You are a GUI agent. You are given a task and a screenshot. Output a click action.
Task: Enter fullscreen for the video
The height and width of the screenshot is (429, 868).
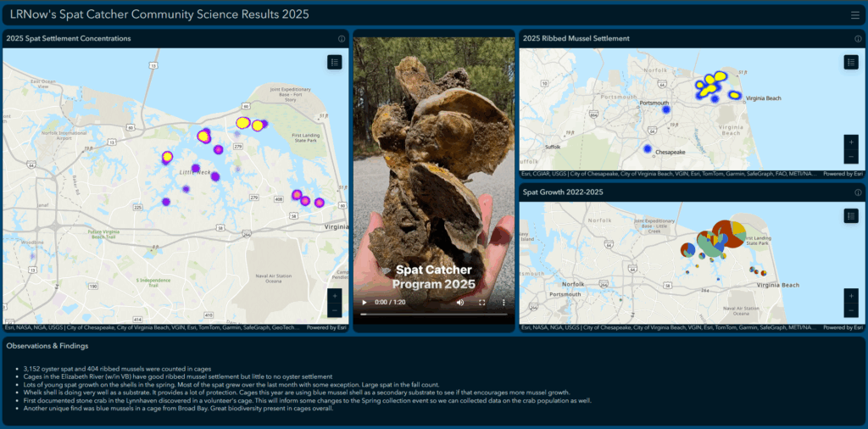click(x=482, y=303)
